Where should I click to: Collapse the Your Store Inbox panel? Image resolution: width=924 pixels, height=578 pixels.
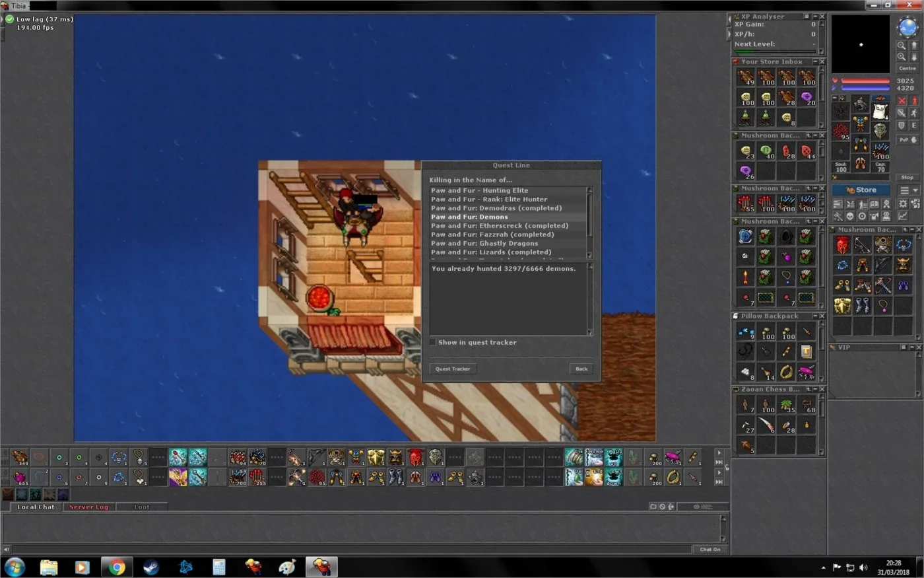[815, 61]
